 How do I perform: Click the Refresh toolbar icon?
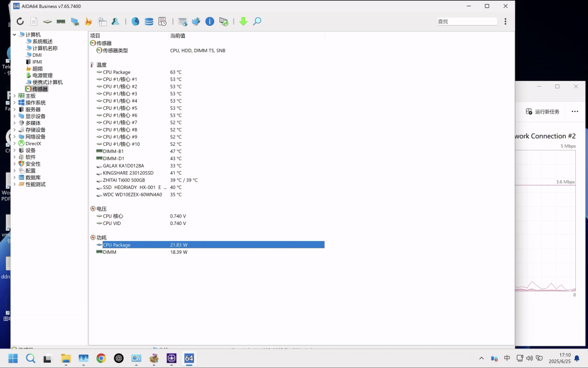coord(20,21)
